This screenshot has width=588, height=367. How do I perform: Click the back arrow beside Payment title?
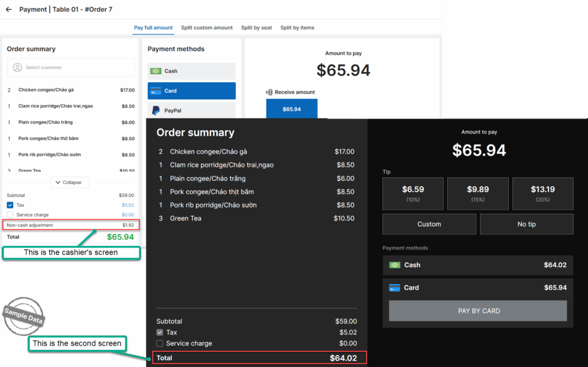(x=9, y=9)
